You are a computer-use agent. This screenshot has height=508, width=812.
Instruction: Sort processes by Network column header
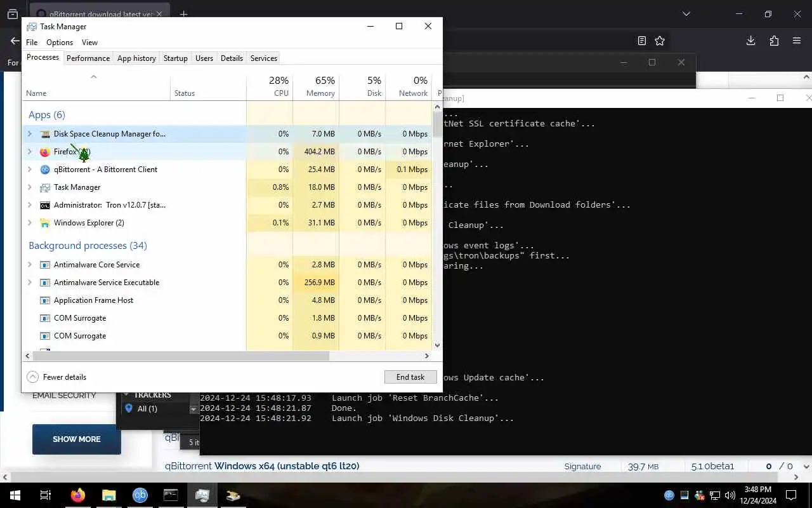409,87
